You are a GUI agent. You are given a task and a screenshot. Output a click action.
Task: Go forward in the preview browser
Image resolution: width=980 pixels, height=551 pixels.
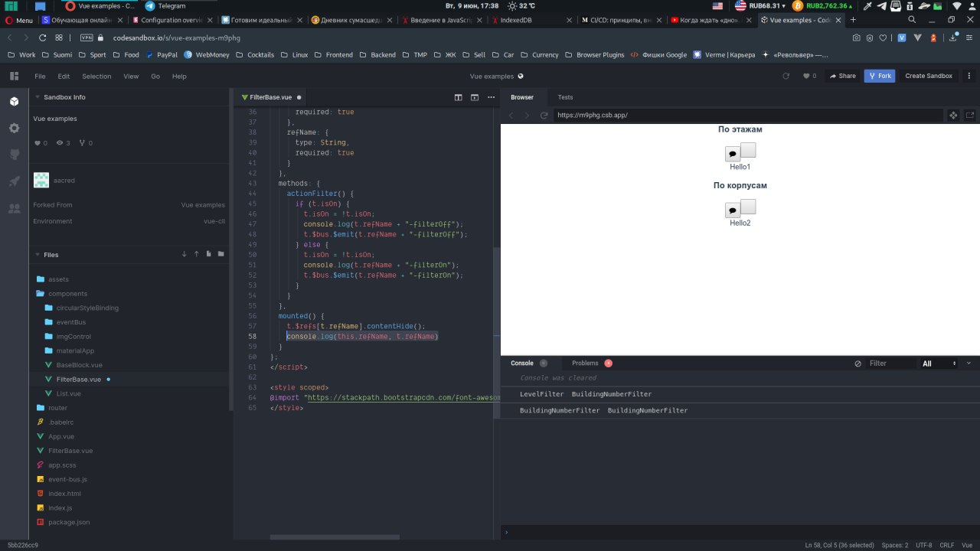click(x=528, y=116)
